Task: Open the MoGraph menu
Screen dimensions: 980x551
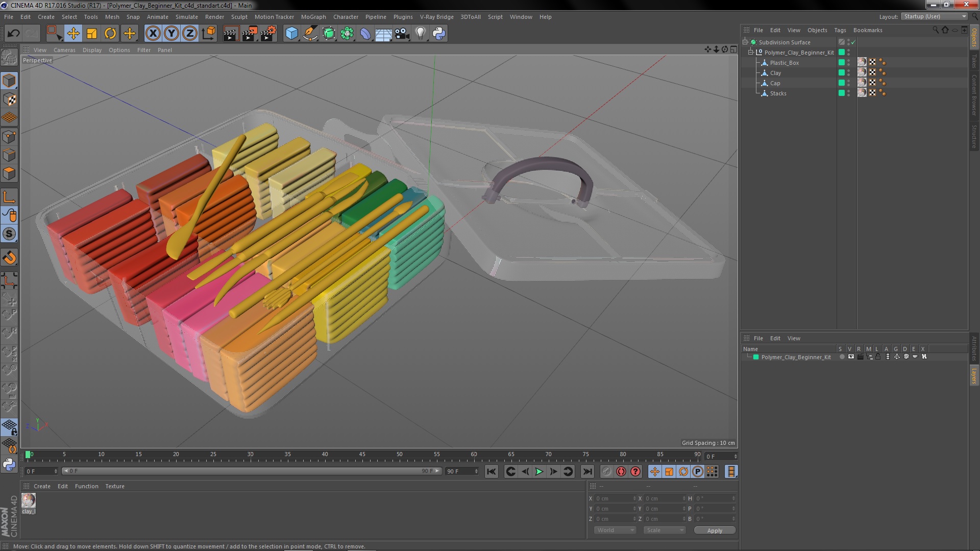Action: (313, 17)
